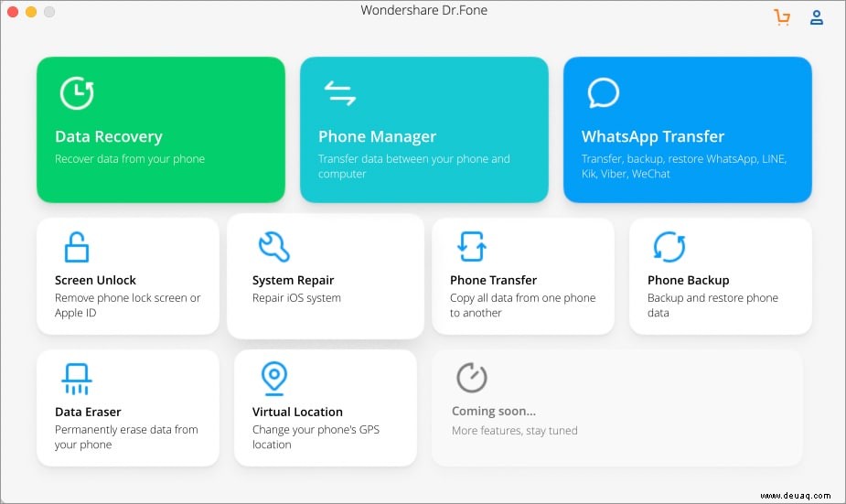Open the WhatsApp Transfer title
The height and width of the screenshot is (504, 846).
(653, 136)
